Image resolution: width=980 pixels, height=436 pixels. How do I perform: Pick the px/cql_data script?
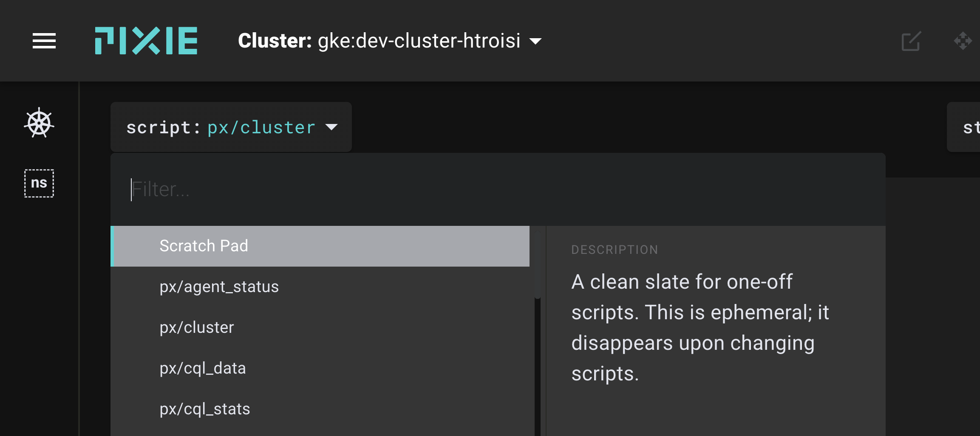coord(203,368)
